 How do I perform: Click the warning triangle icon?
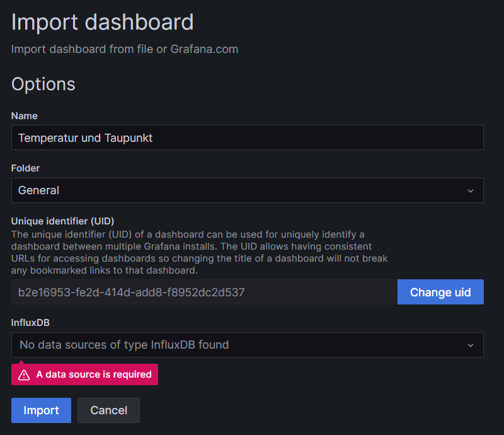pyautogui.click(x=24, y=375)
